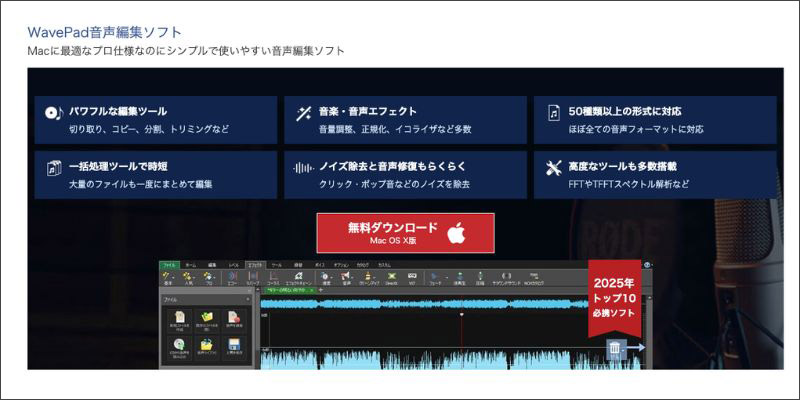Click the stacked files icon beside 一括処理ツールで時短

coord(54,167)
